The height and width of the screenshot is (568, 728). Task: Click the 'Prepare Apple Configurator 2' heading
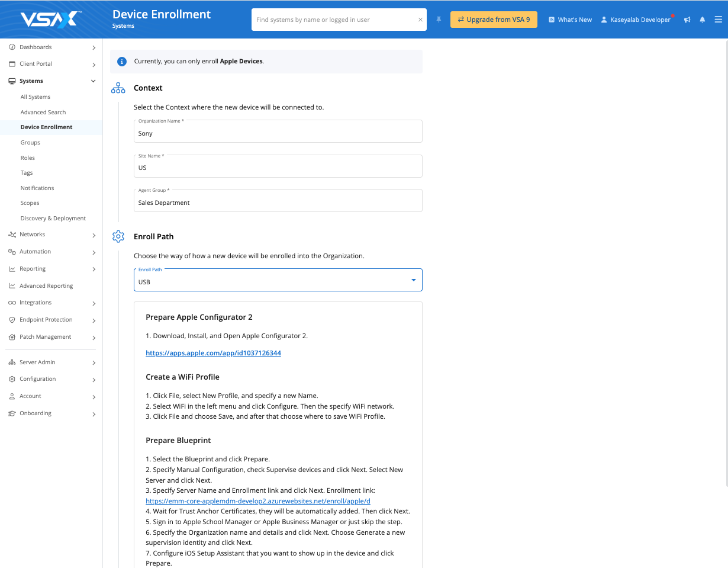pos(199,317)
